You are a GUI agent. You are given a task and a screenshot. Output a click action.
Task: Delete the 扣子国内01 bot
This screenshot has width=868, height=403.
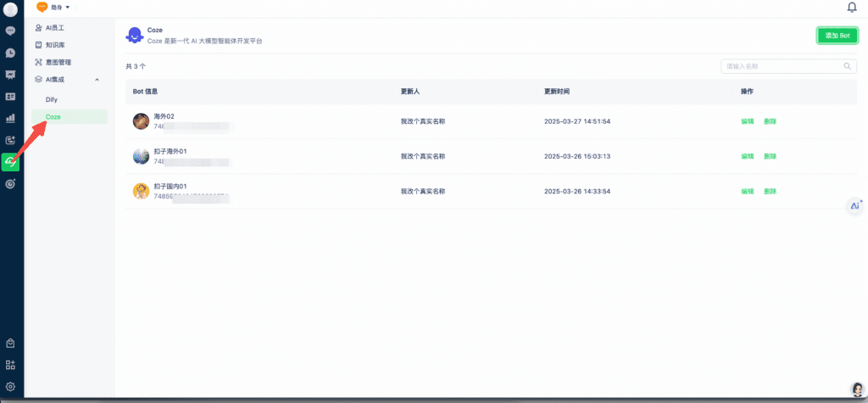tap(770, 191)
